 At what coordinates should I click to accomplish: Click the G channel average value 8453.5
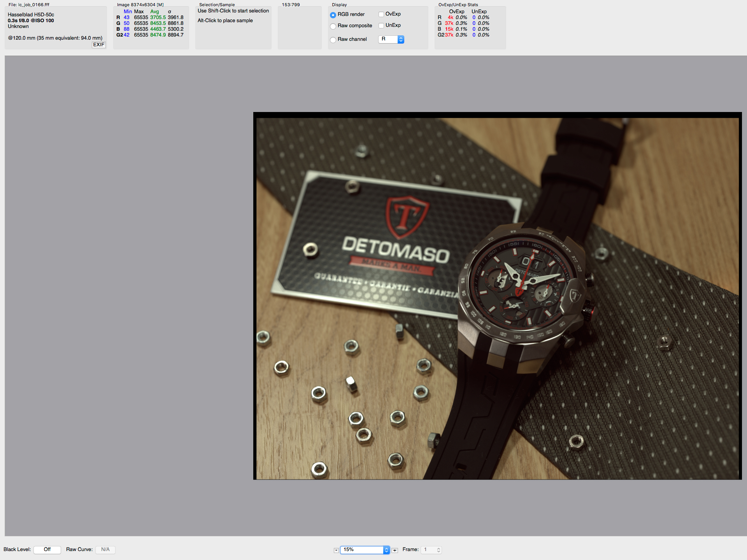click(158, 23)
